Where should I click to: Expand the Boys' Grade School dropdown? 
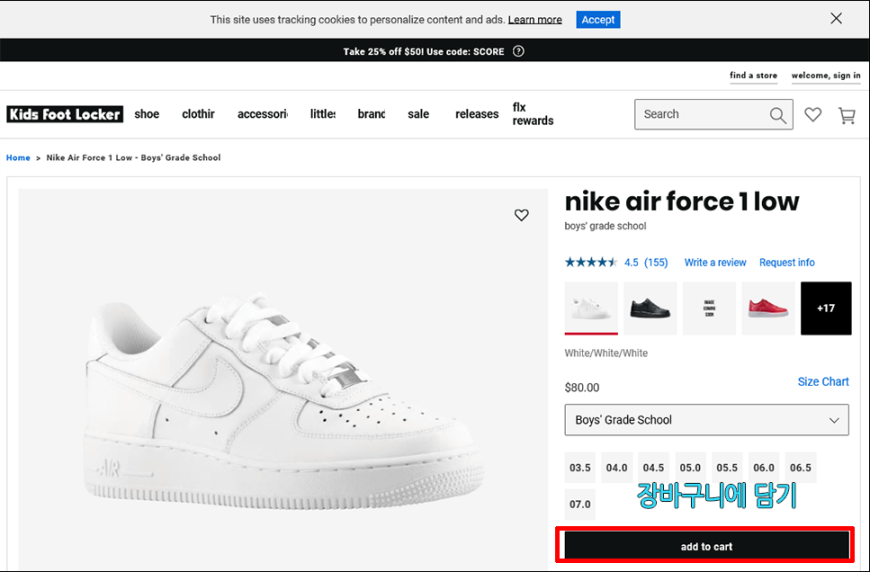coord(706,420)
